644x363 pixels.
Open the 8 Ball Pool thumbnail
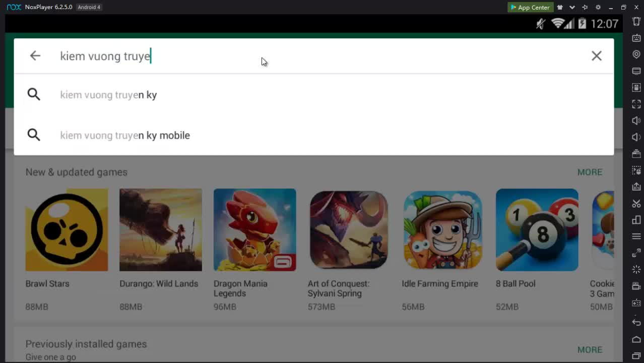pyautogui.click(x=537, y=230)
